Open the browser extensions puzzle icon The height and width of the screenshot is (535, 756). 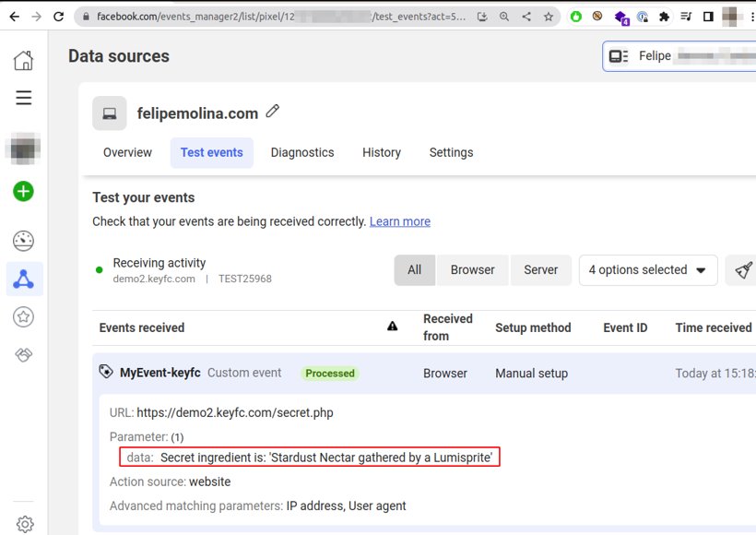pyautogui.click(x=664, y=17)
